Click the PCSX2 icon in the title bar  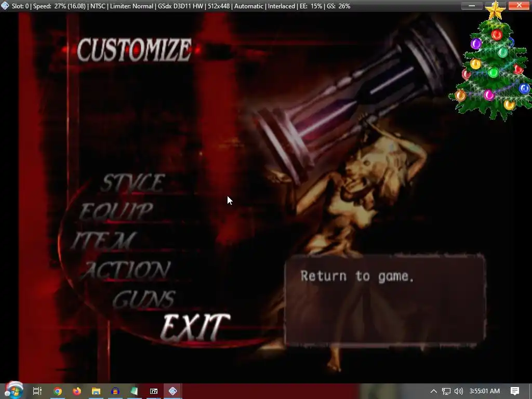5,6
